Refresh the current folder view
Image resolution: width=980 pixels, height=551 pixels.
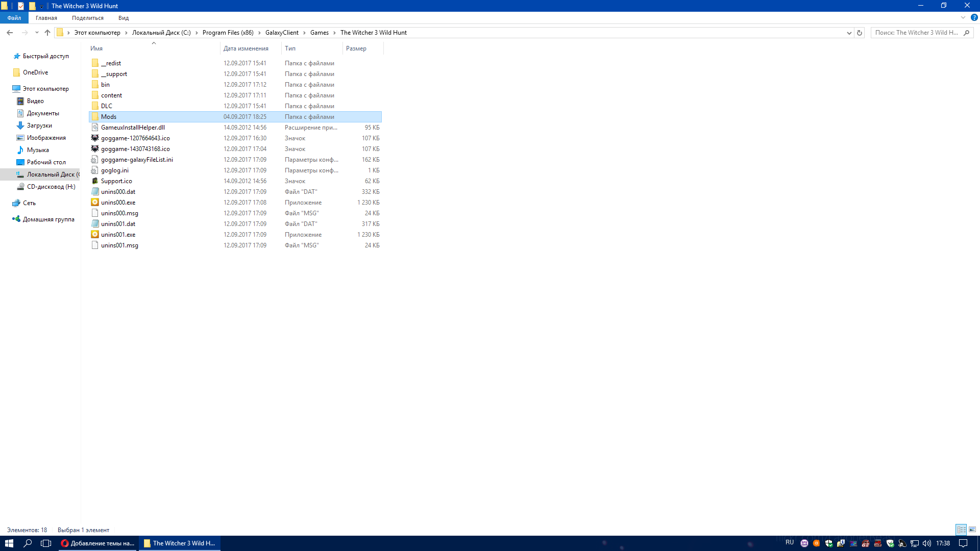pos(860,33)
